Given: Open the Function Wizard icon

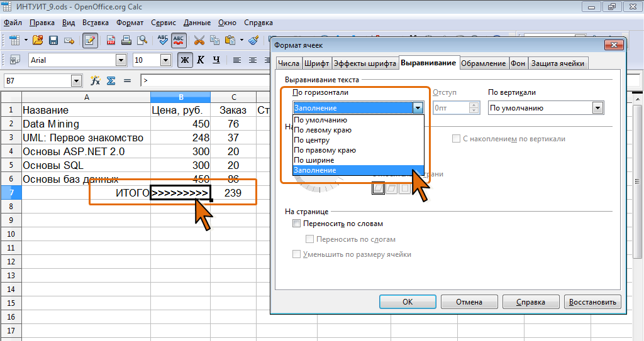Looking at the screenshot, I should pos(96,80).
